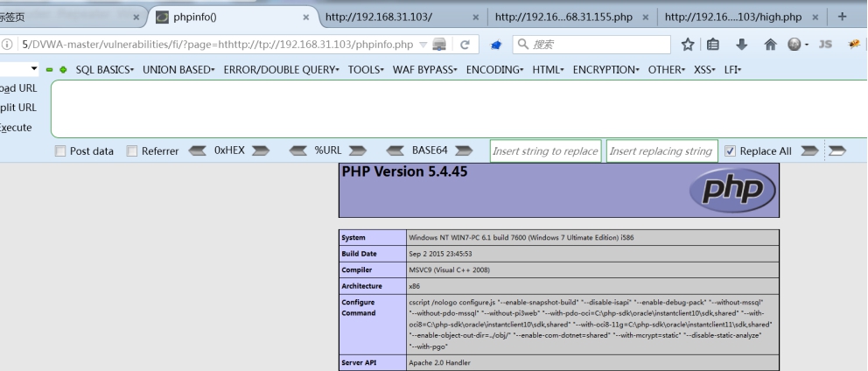Expand the WAF BYPASS menu
Viewport: 868px width, 371px height.
[425, 70]
